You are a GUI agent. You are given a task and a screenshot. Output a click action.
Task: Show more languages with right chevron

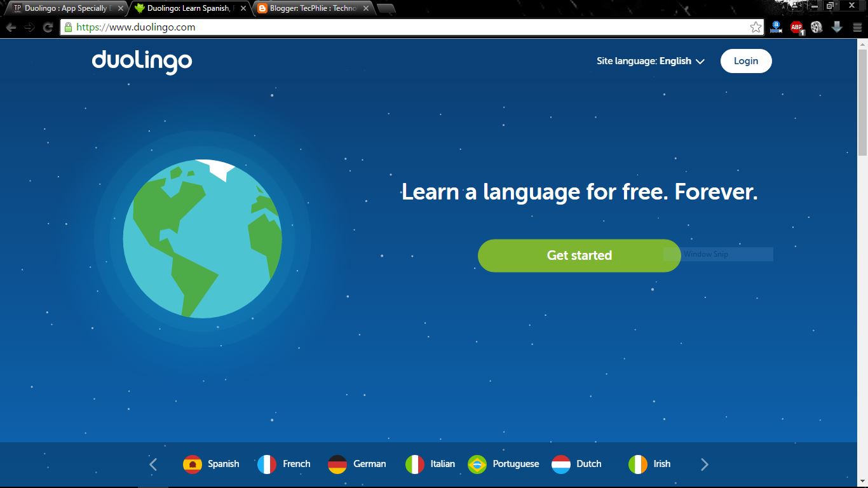704,464
